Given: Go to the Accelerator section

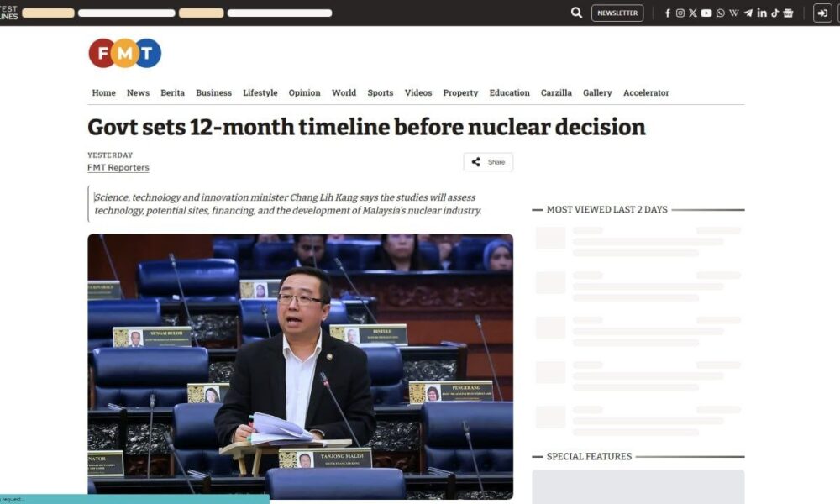Looking at the screenshot, I should pos(646,92).
